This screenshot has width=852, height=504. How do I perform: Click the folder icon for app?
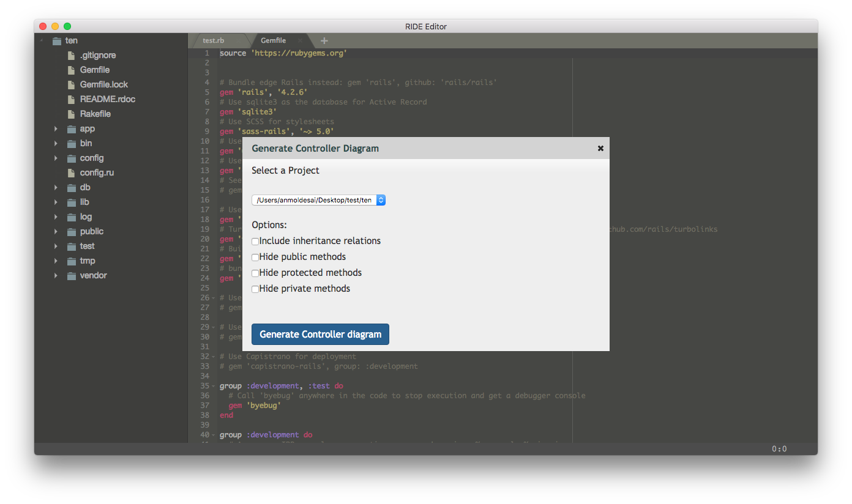(71, 129)
